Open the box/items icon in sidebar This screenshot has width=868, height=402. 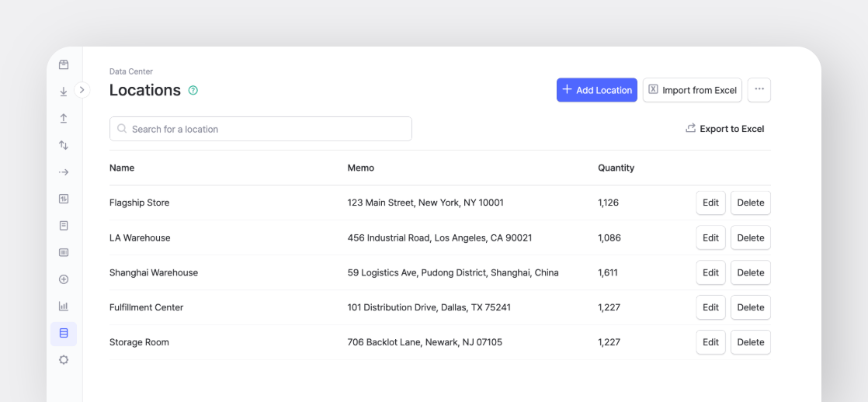pyautogui.click(x=64, y=64)
